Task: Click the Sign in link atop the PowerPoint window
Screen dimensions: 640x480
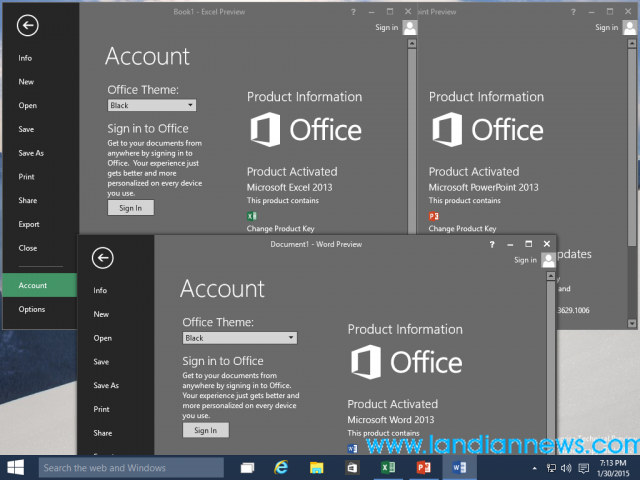Action: pyautogui.click(x=607, y=27)
